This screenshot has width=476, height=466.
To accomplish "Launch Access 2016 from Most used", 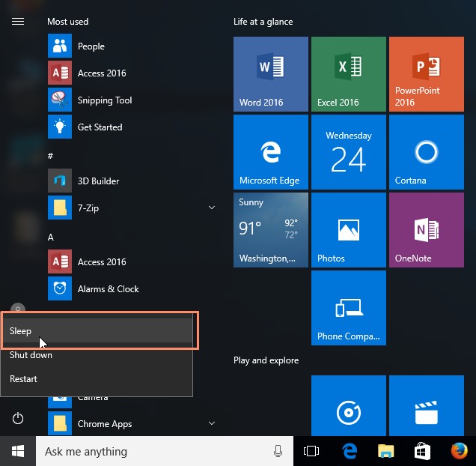I will (60, 73).
